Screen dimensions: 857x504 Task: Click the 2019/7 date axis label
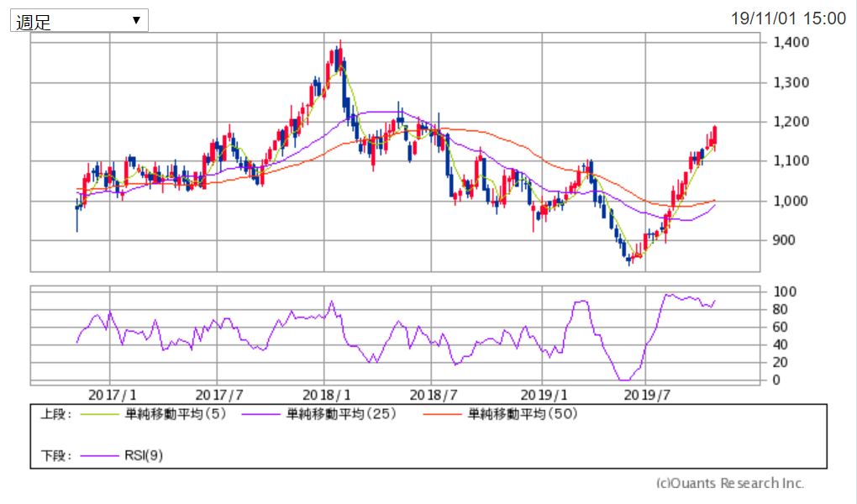point(647,395)
